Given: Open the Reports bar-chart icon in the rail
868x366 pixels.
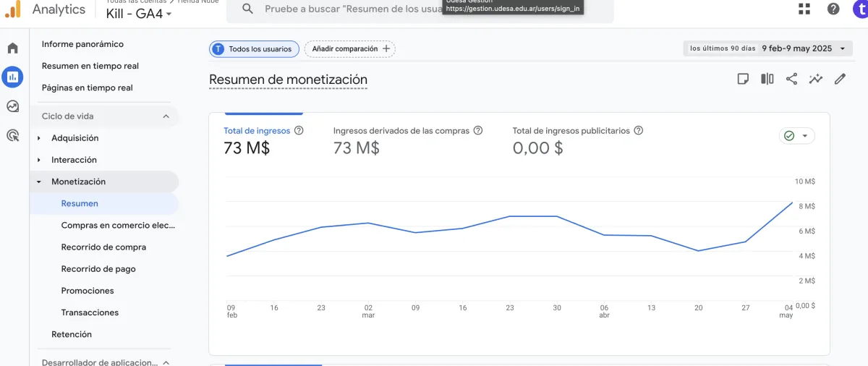Looking at the screenshot, I should [x=12, y=77].
